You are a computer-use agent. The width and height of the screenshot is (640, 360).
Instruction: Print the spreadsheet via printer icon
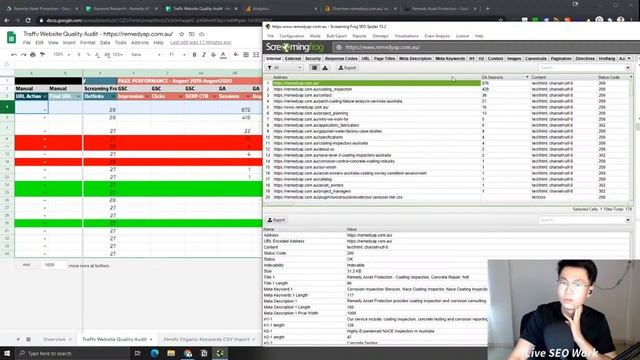click(33, 55)
